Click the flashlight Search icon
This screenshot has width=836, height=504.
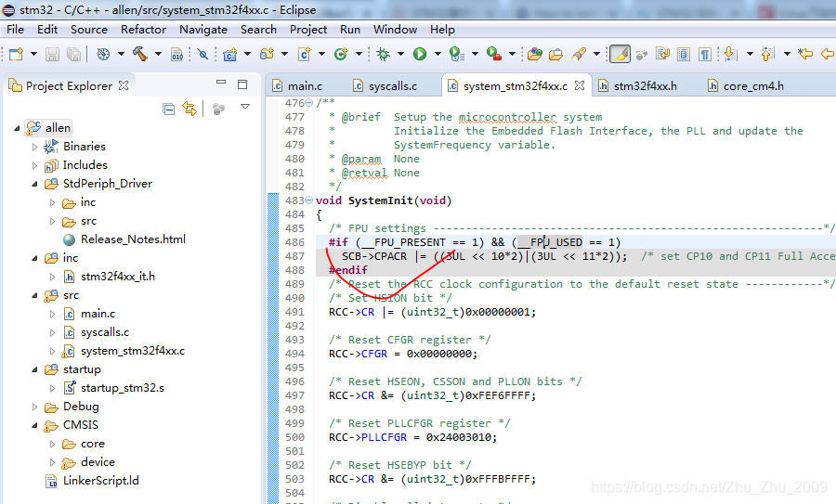point(579,54)
